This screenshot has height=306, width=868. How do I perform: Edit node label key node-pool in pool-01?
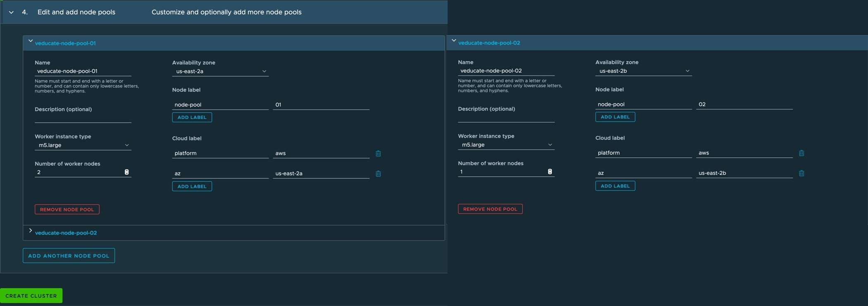(220, 105)
